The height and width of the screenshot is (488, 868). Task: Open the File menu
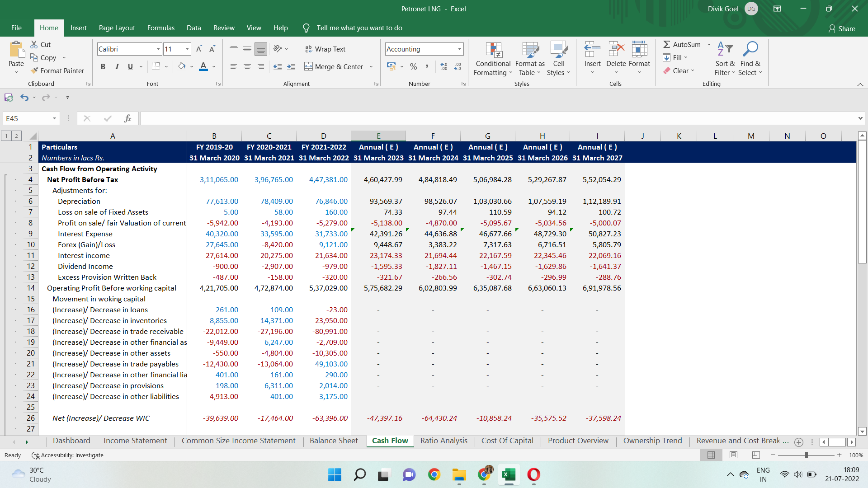(x=16, y=28)
